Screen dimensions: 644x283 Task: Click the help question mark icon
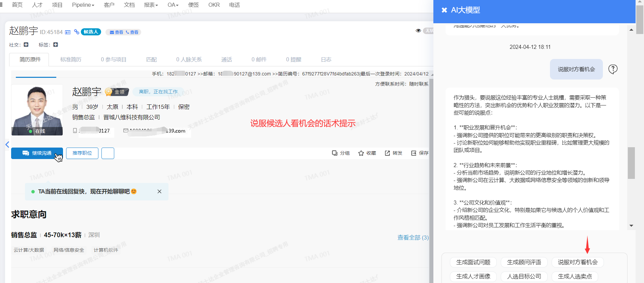[613, 69]
